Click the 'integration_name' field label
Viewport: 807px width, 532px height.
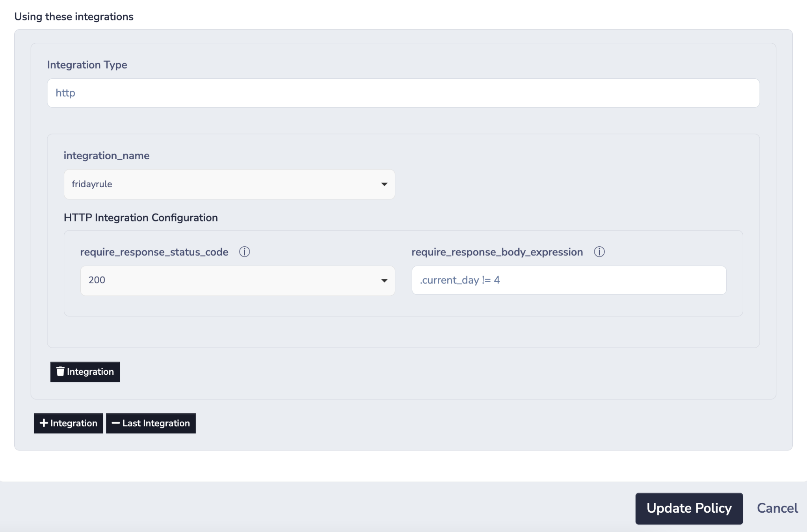click(106, 156)
